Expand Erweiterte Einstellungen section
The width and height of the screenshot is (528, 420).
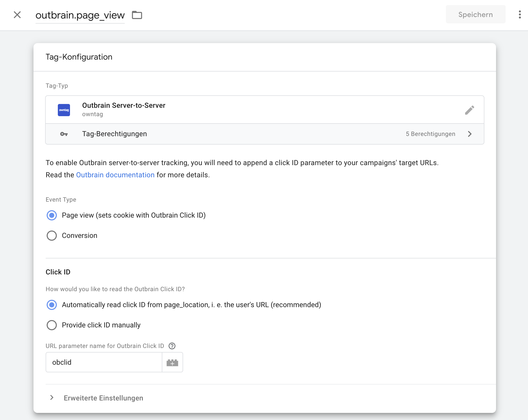tap(103, 398)
